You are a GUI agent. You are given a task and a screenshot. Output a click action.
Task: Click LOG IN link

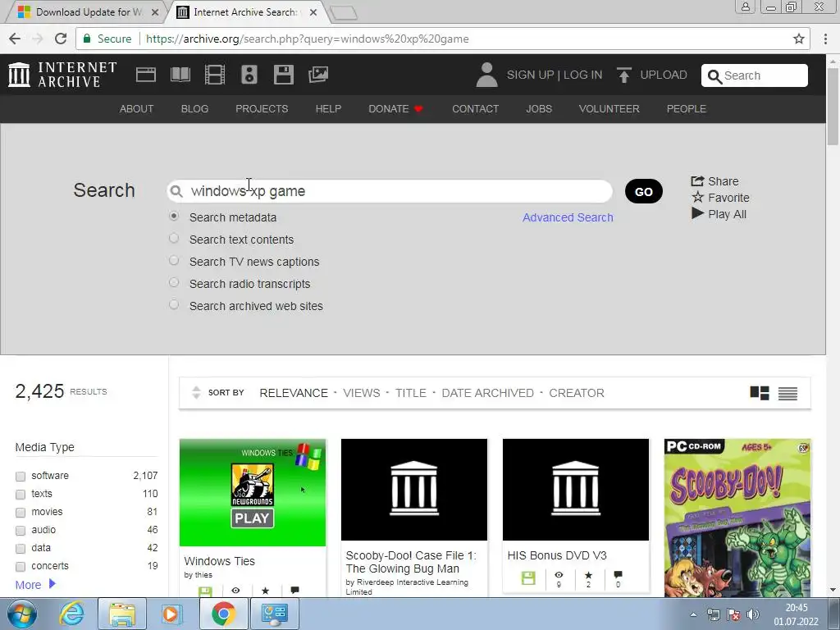pos(583,75)
